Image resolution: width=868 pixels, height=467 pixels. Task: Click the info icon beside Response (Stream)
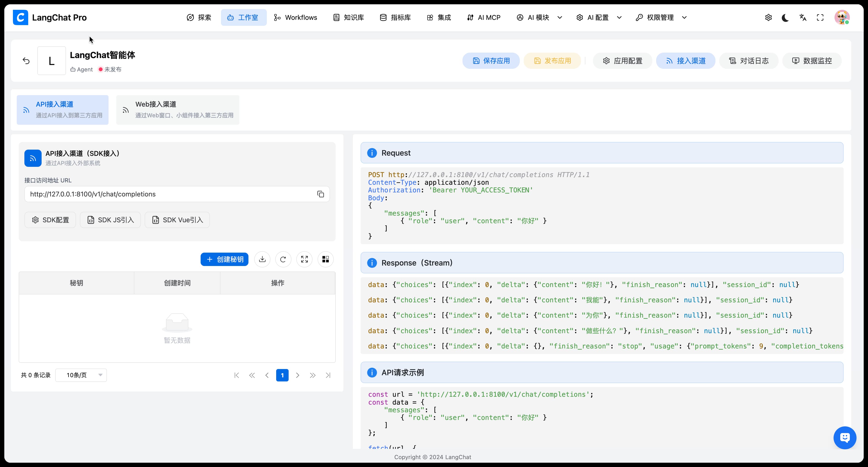click(x=372, y=263)
